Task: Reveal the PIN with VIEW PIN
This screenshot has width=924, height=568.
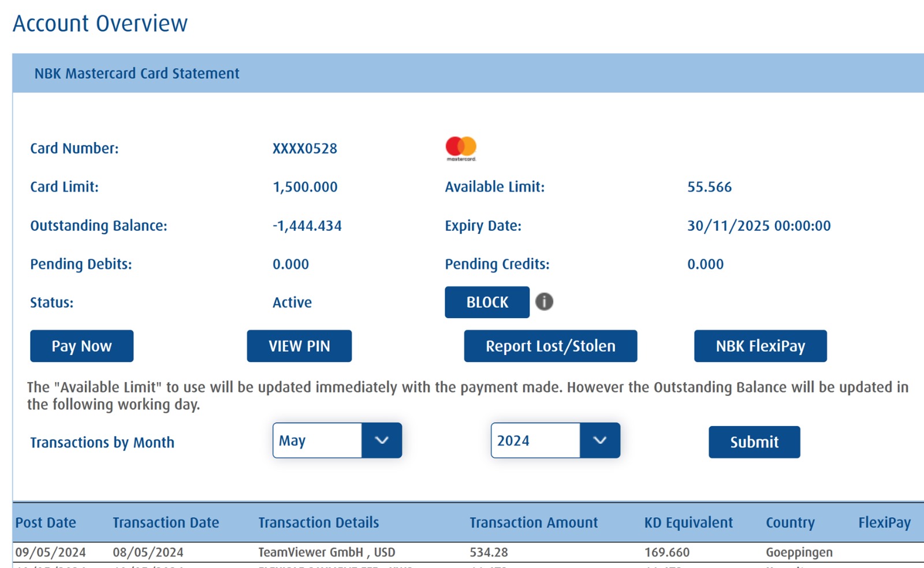Action: coord(299,346)
